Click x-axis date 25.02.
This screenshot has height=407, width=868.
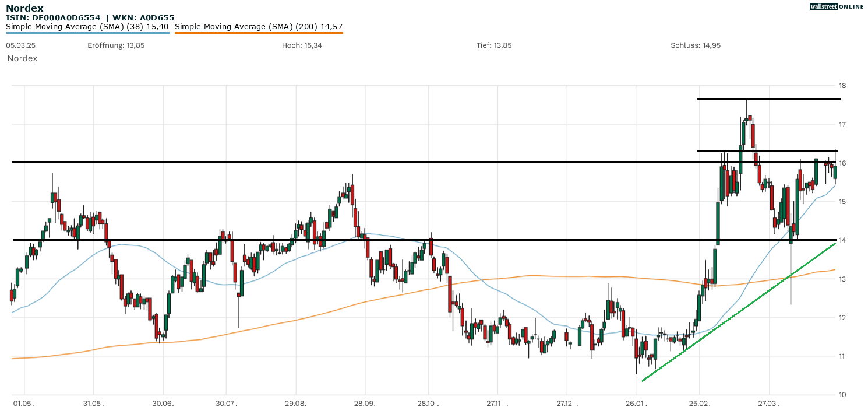click(700, 402)
